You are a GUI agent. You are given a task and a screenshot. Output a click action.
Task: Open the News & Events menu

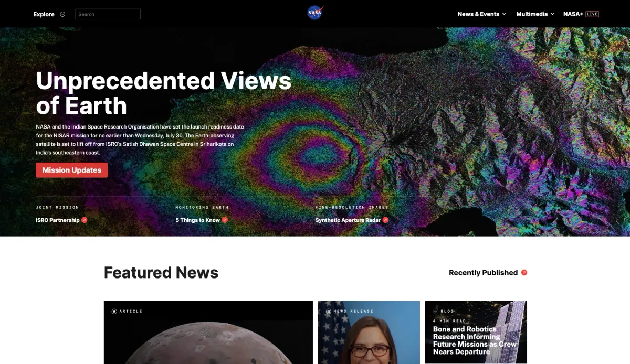(x=478, y=14)
